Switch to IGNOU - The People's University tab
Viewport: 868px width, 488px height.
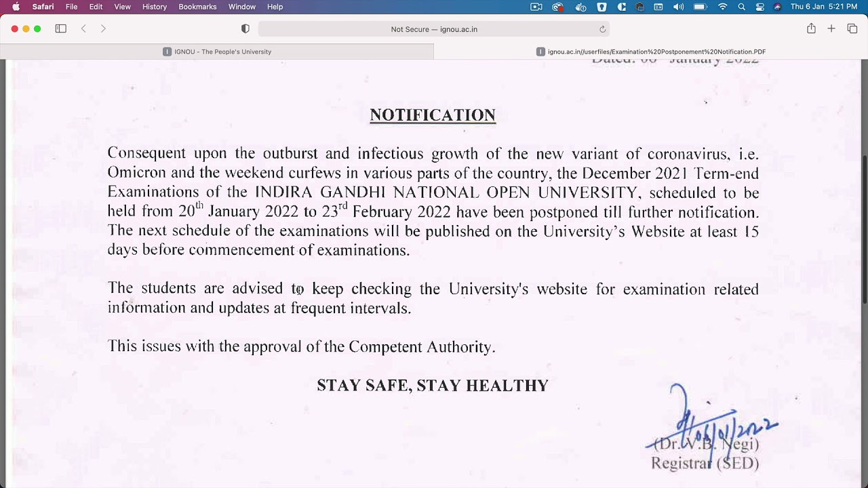pyautogui.click(x=217, y=52)
